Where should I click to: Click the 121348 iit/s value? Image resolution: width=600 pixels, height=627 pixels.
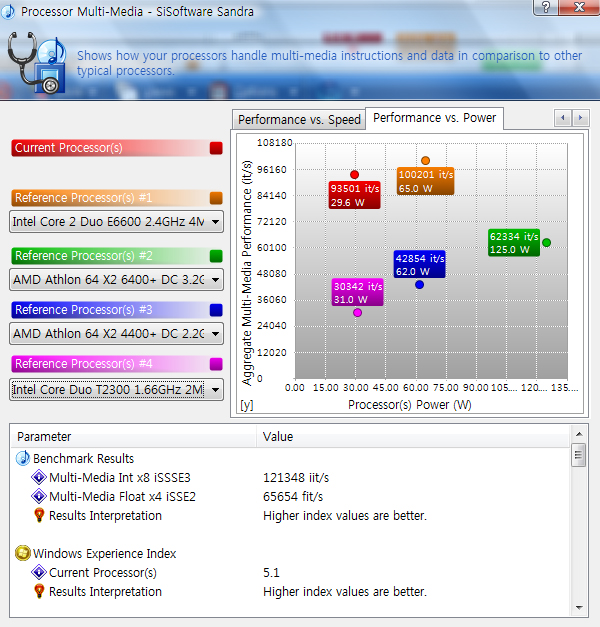(x=296, y=477)
